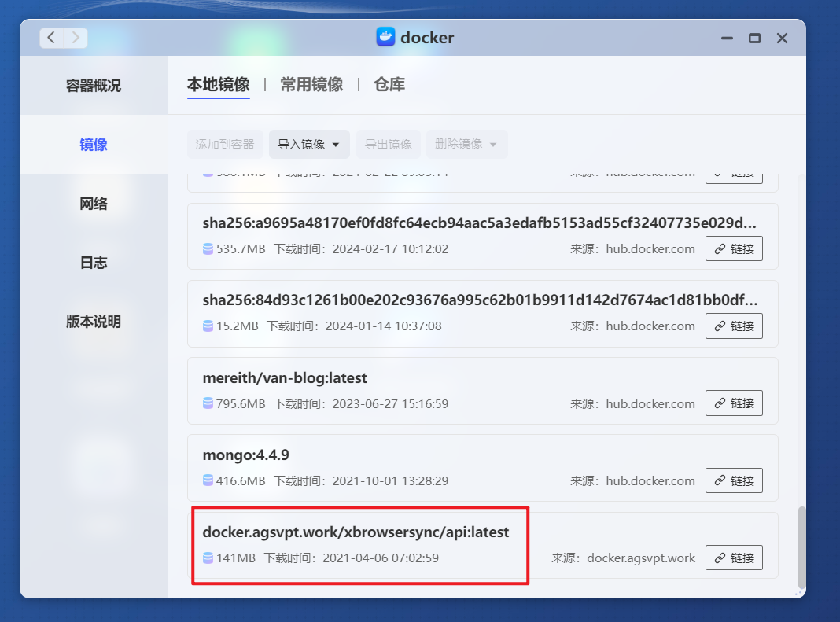Switch to the 本地镜像 tab
The height and width of the screenshot is (622, 840).
pos(218,85)
